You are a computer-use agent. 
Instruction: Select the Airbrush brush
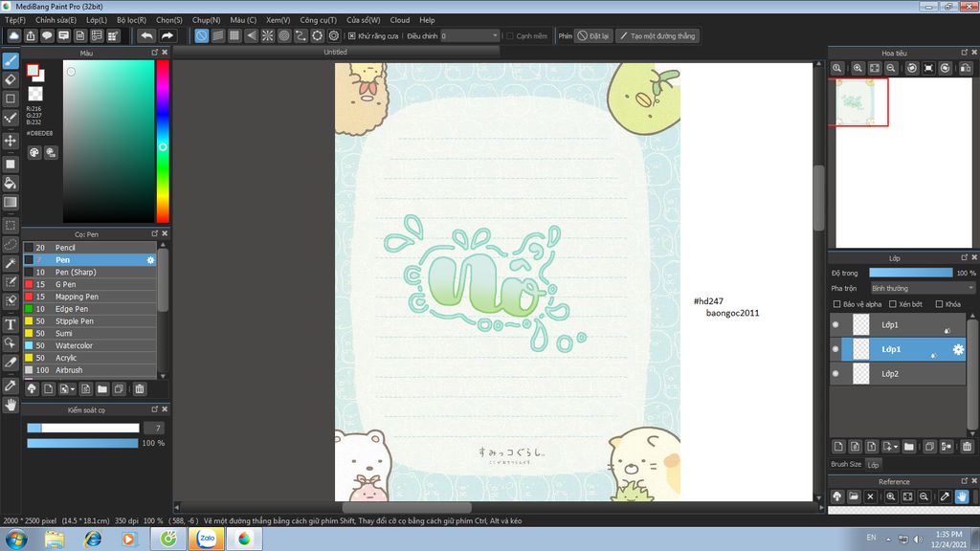tap(90, 370)
